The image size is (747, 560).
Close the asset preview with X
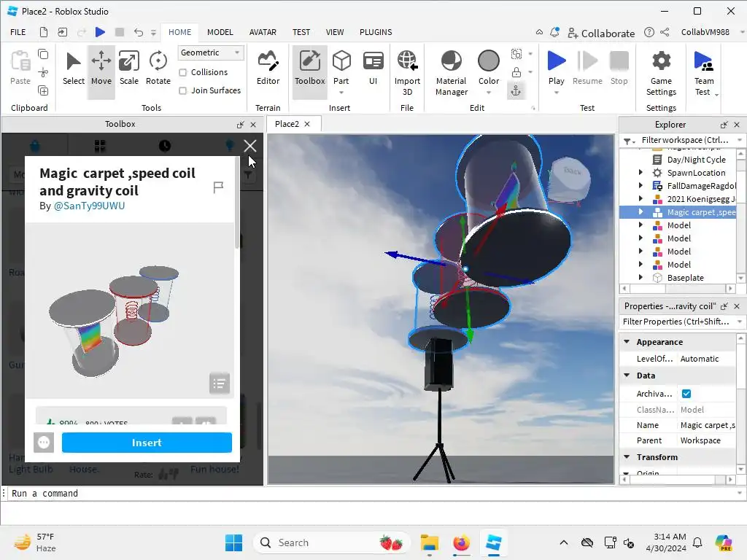[250, 146]
